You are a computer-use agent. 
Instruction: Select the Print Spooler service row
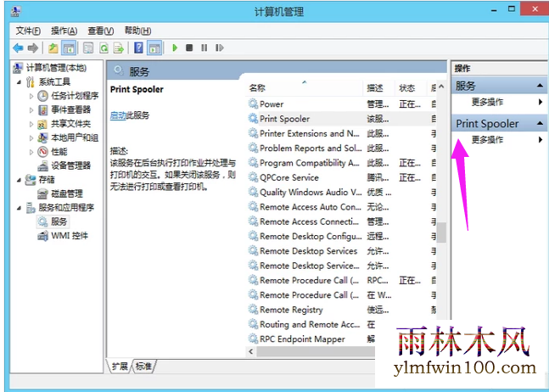coord(340,119)
